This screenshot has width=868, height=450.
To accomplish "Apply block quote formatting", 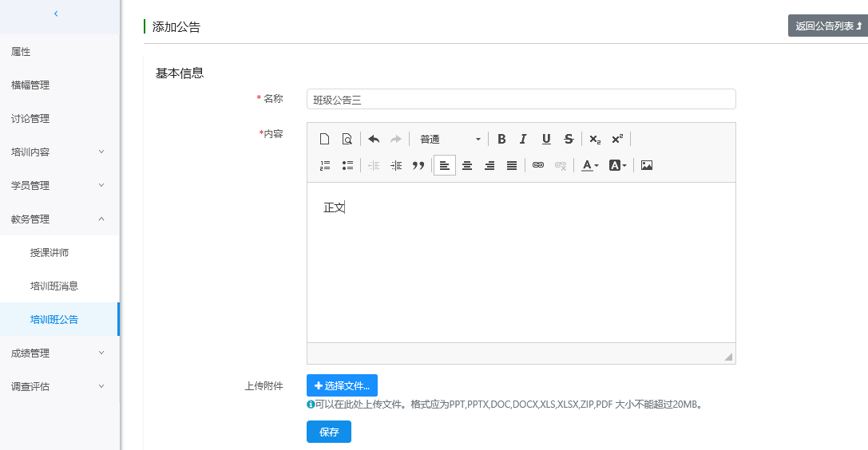I will [418, 165].
